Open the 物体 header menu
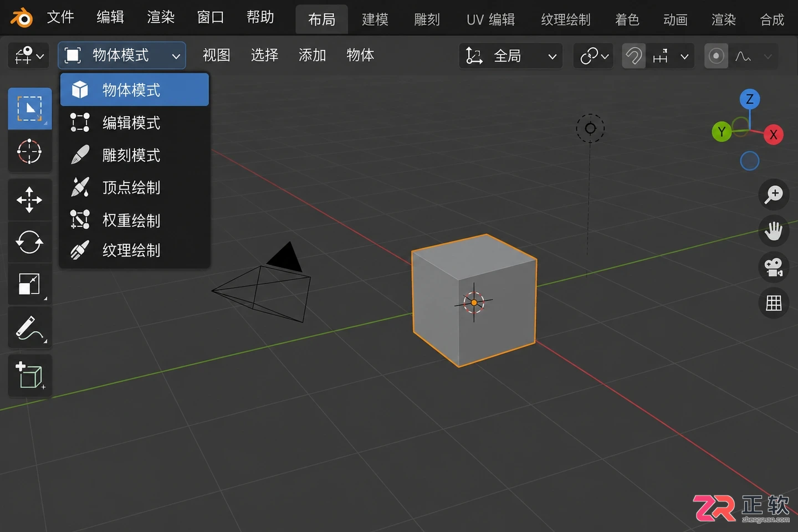The width and height of the screenshot is (798, 532). [x=360, y=55]
